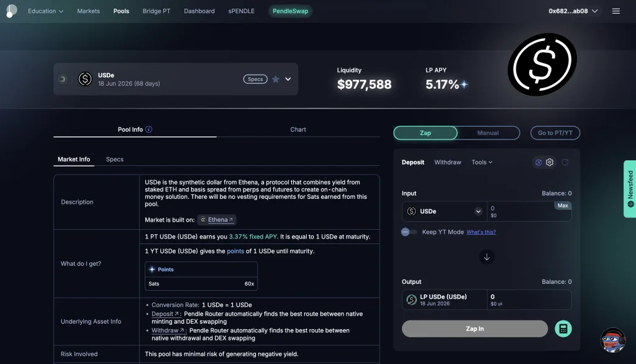The width and height of the screenshot is (636, 364).
Task: Click the Sats 60x points row
Action: pyautogui.click(x=201, y=284)
